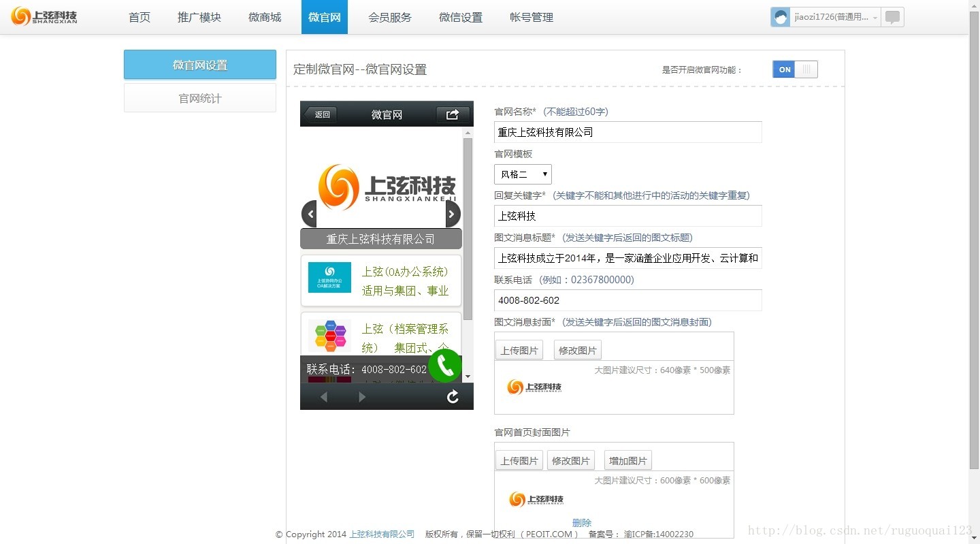Click the share icon in phone preview
The width and height of the screenshot is (980, 544).
tap(453, 114)
